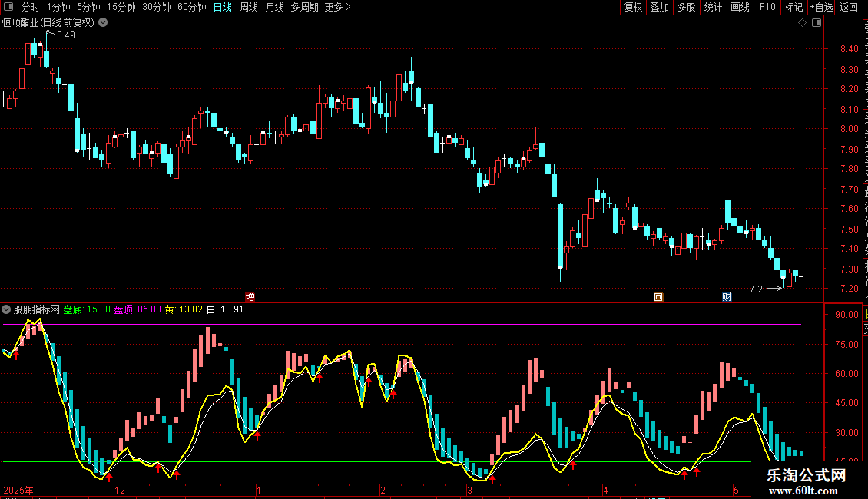Switch to the 分时 intraday tab
The width and height of the screenshot is (868, 499).
pyautogui.click(x=31, y=7)
